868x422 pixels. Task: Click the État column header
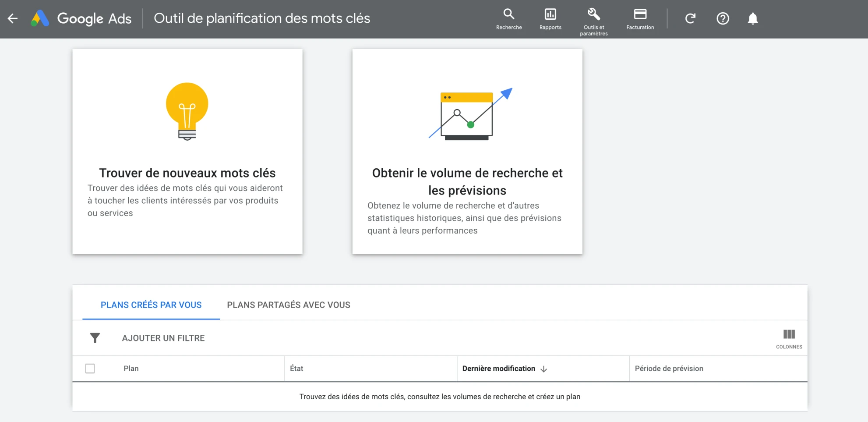point(296,369)
